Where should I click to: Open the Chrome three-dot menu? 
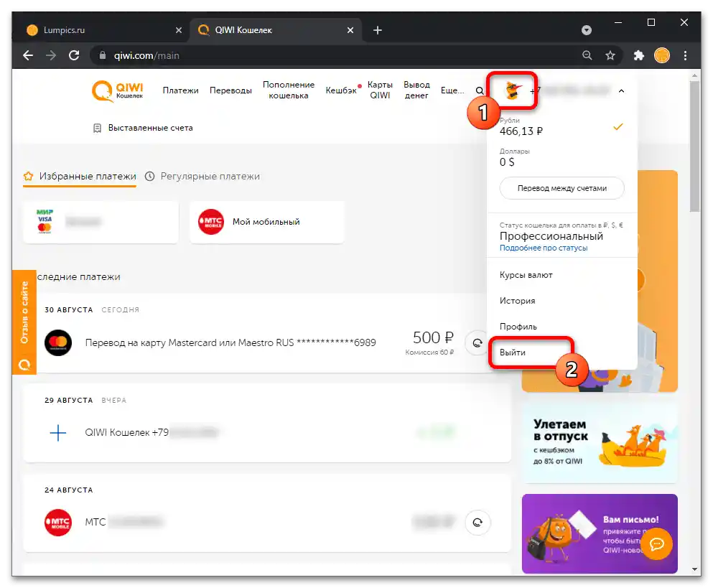pyautogui.click(x=685, y=55)
